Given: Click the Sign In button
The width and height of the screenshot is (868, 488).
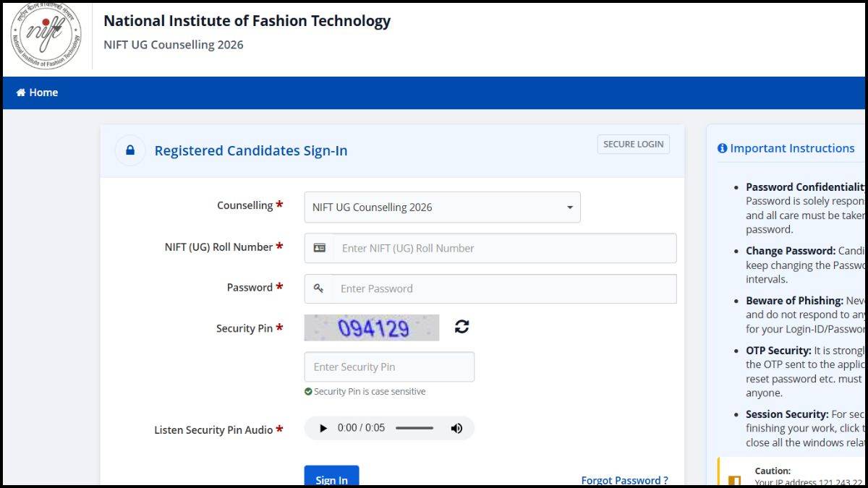Looking at the screenshot, I should coord(331,479).
